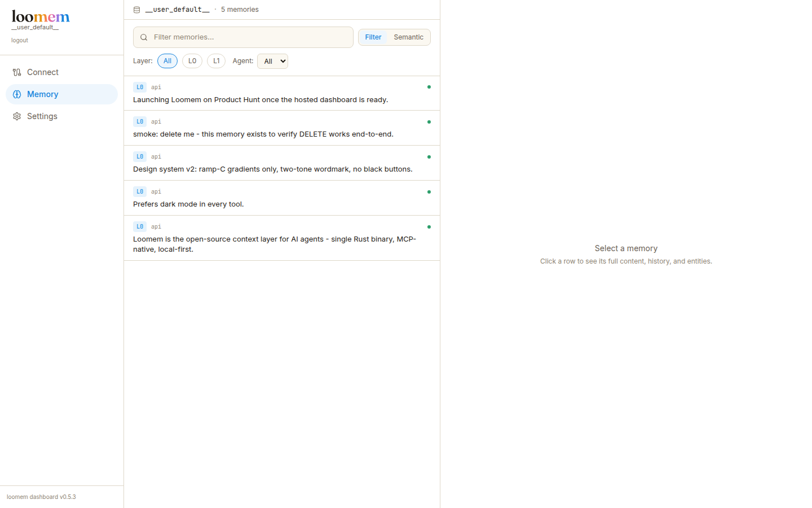Click the __user_default__ name in the header bar
The width and height of the screenshot is (812, 508).
click(178, 10)
